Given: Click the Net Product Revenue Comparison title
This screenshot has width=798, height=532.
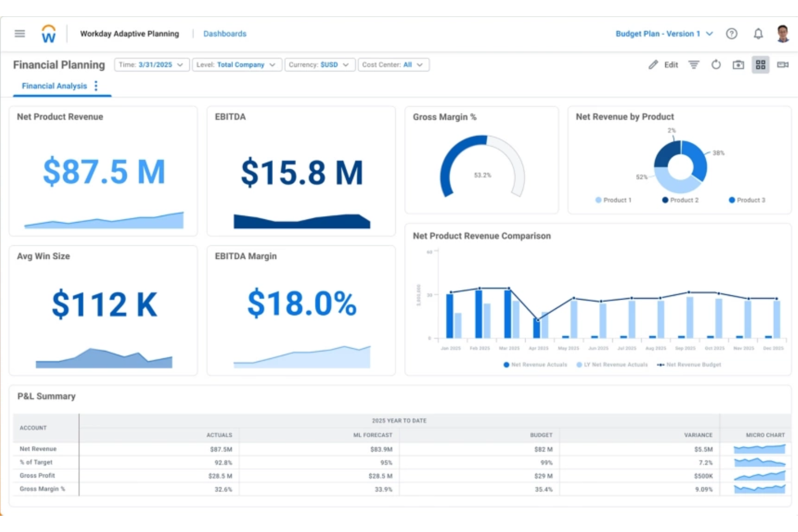Looking at the screenshot, I should tap(481, 236).
